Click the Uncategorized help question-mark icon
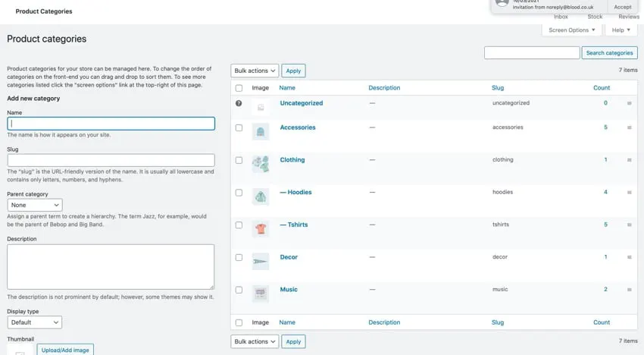 tap(239, 103)
